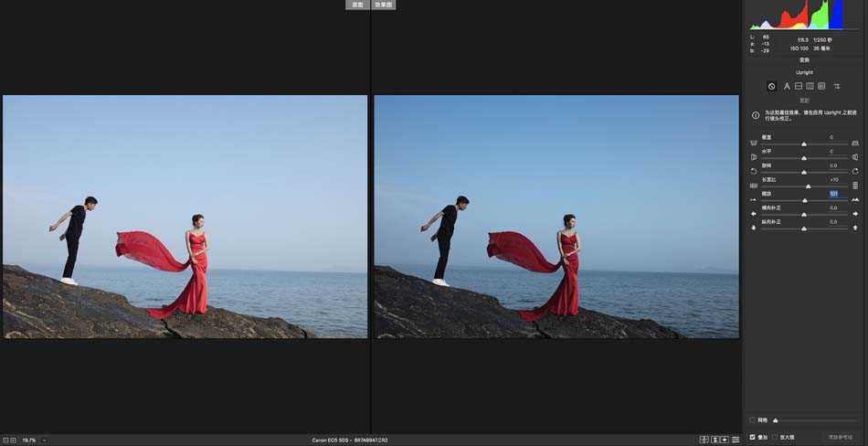Switch to the 原图 original tab
The width and height of the screenshot is (868, 446).
(x=358, y=5)
